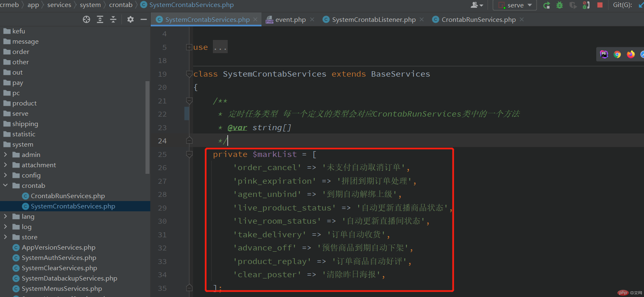
Task: Expand the attachment folder arrow
Action: 5,165
